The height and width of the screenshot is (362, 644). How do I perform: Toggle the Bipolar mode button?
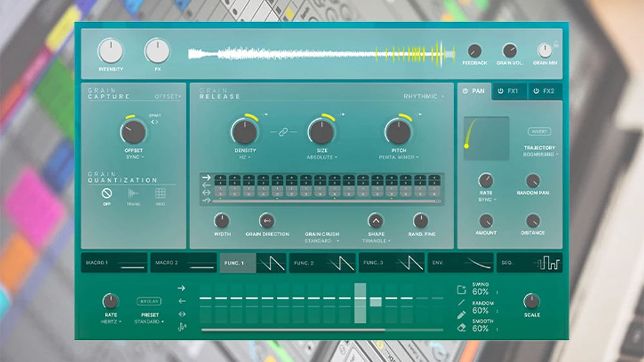[x=147, y=301]
